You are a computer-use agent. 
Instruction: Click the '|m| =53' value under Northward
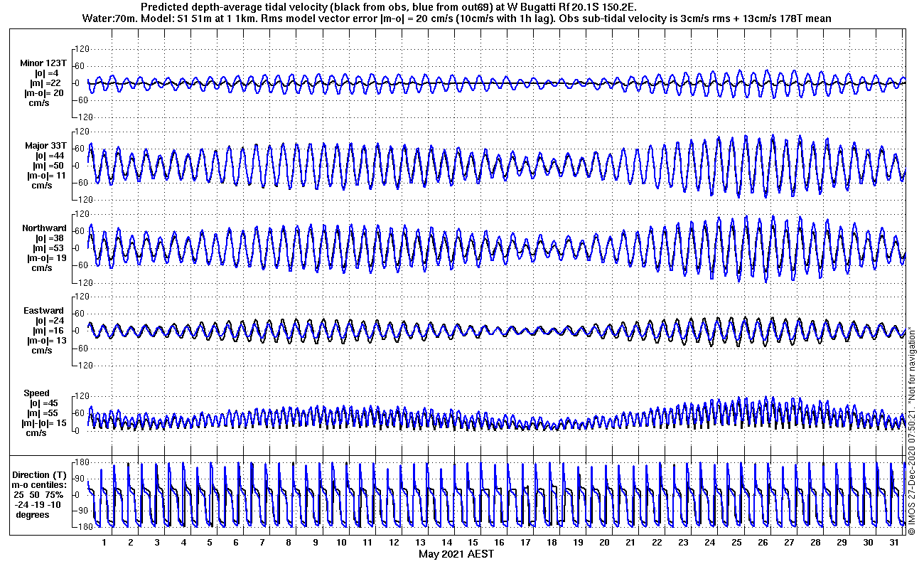pos(48,248)
